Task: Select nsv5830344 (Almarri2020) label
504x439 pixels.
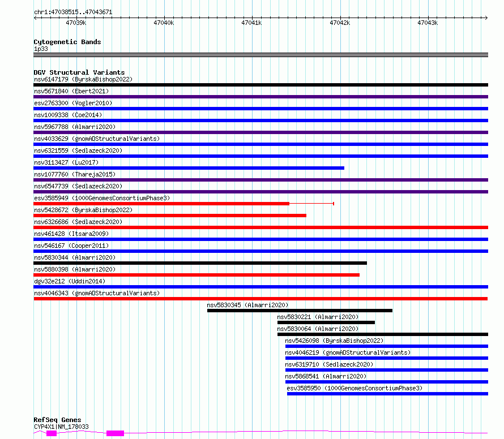Action: (x=75, y=257)
